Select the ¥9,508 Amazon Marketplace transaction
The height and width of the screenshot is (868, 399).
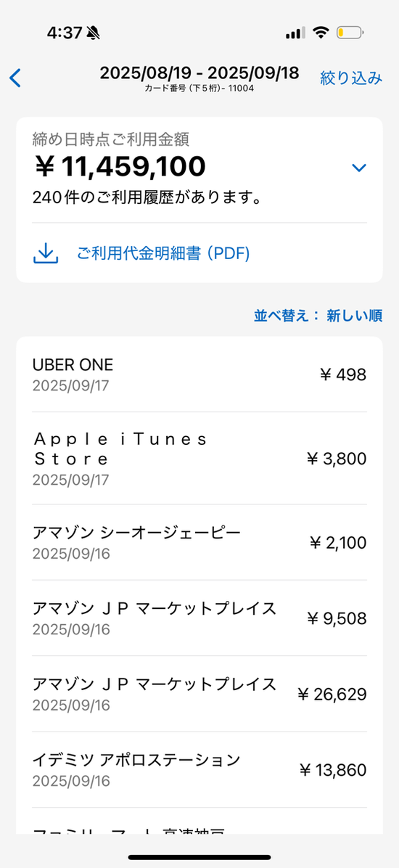pos(199,618)
